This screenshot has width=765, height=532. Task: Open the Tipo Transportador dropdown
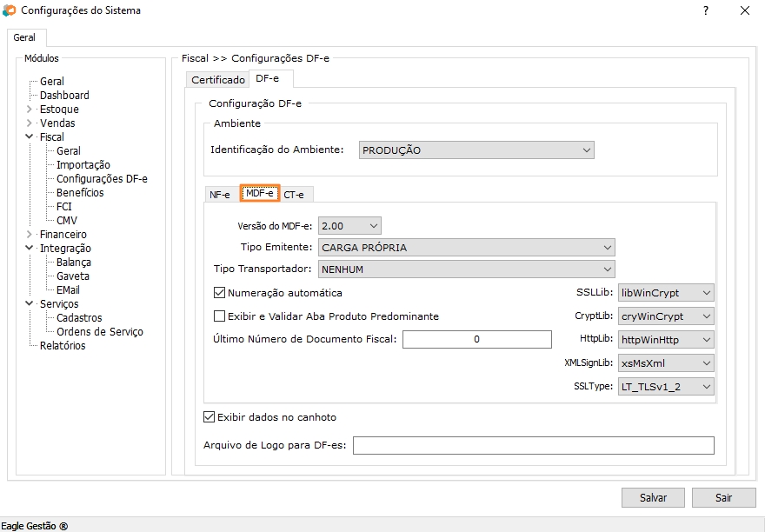pyautogui.click(x=467, y=269)
